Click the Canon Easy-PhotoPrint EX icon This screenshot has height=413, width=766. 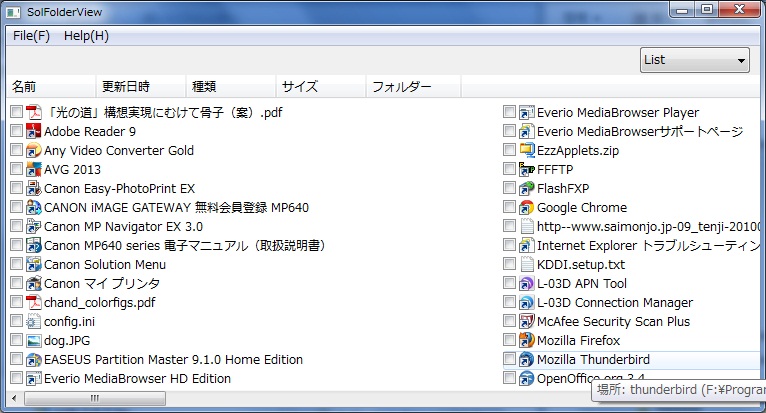[34, 188]
